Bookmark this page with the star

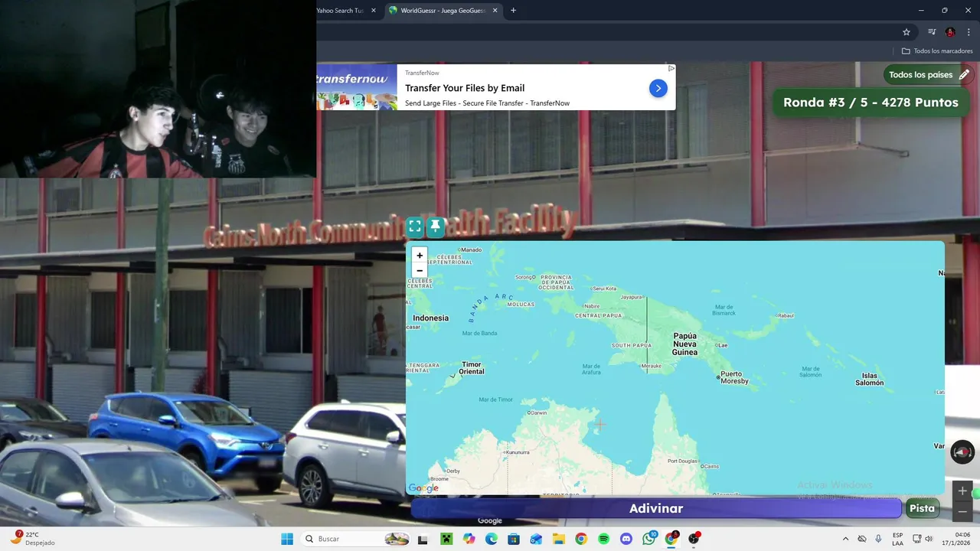tap(906, 32)
